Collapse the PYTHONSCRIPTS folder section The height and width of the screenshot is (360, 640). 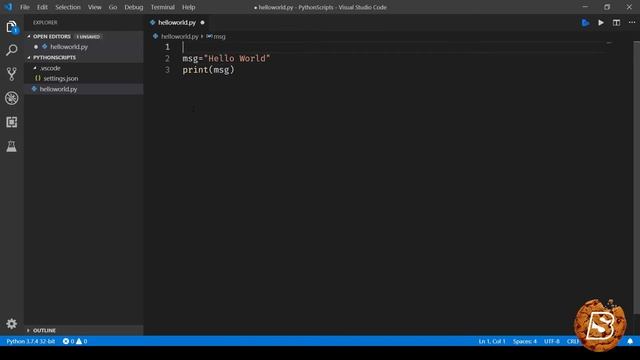point(29,58)
